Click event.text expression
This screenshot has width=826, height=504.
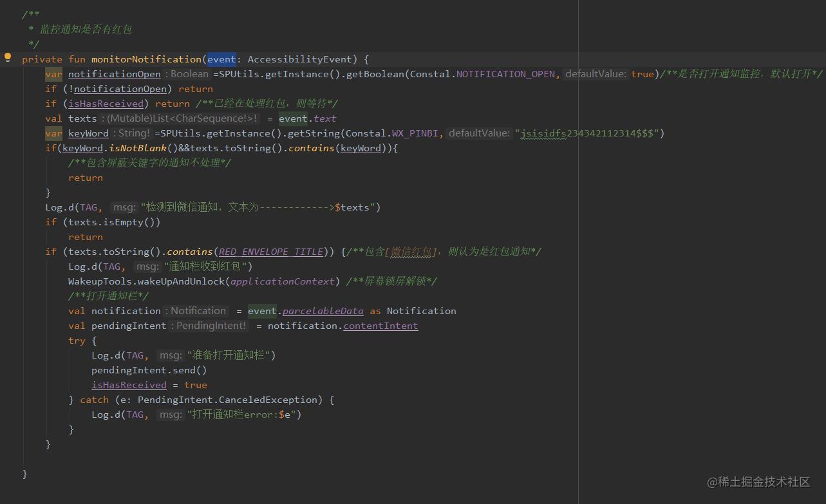[308, 118]
